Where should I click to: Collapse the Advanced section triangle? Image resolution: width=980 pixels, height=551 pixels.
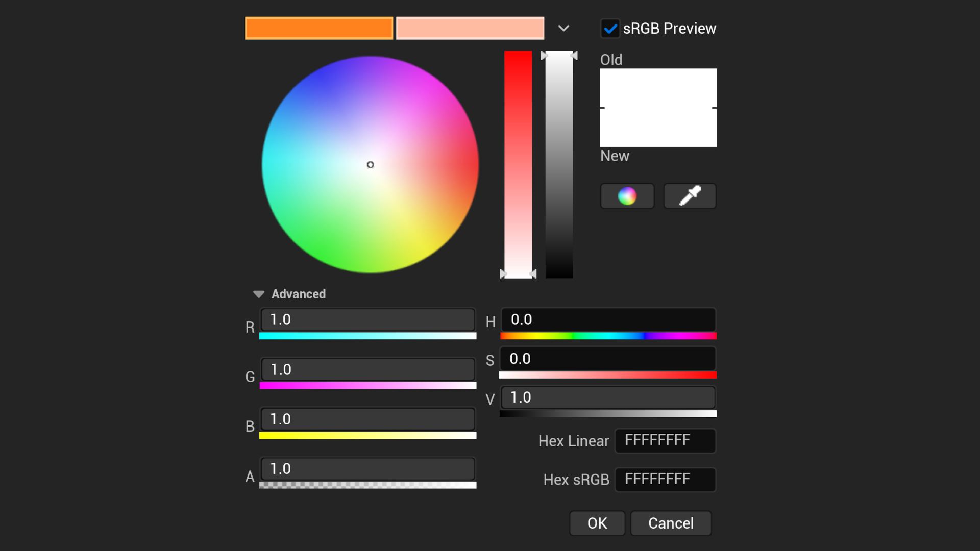(259, 294)
